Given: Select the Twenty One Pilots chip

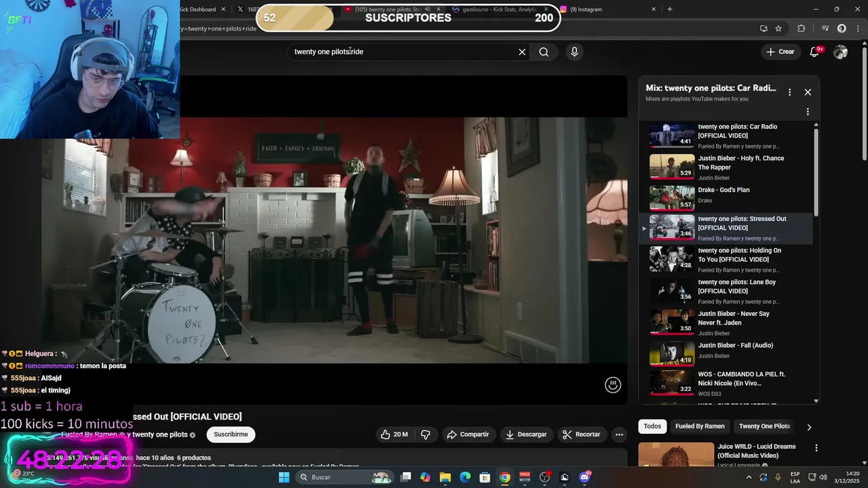Looking at the screenshot, I should 764,426.
